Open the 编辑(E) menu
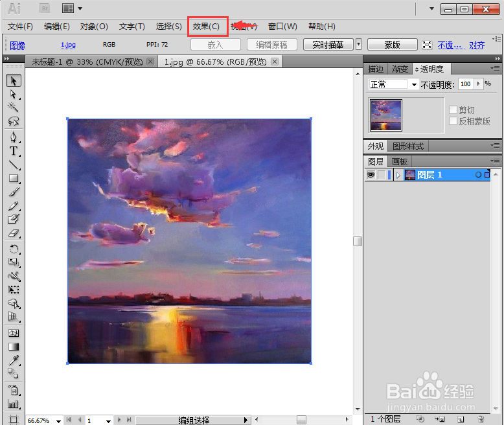Screen dimensions: 504x425 click(x=56, y=27)
